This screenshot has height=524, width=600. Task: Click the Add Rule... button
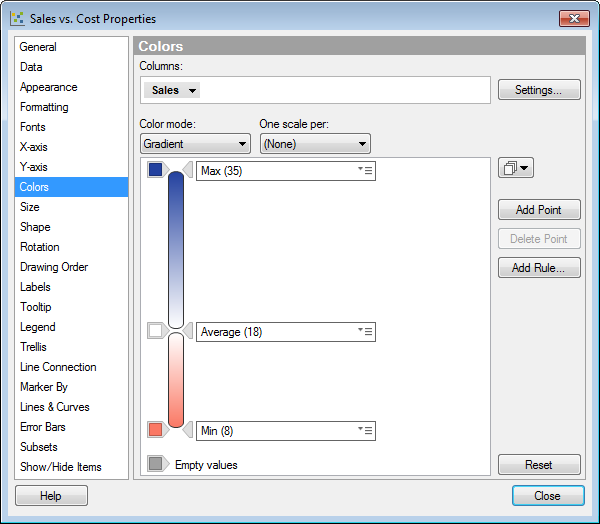pos(539,268)
